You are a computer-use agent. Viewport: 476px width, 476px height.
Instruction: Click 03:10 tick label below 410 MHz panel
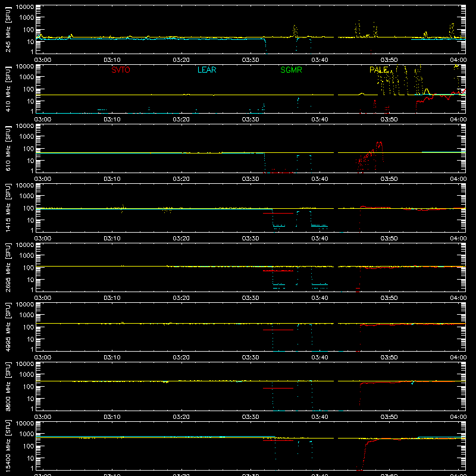pyautogui.click(x=112, y=120)
